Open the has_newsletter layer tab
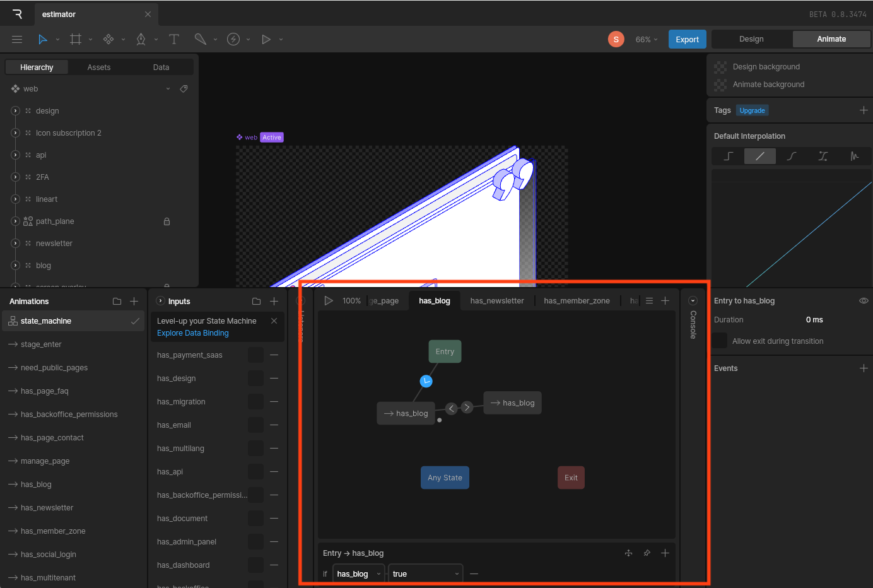 tap(496, 301)
